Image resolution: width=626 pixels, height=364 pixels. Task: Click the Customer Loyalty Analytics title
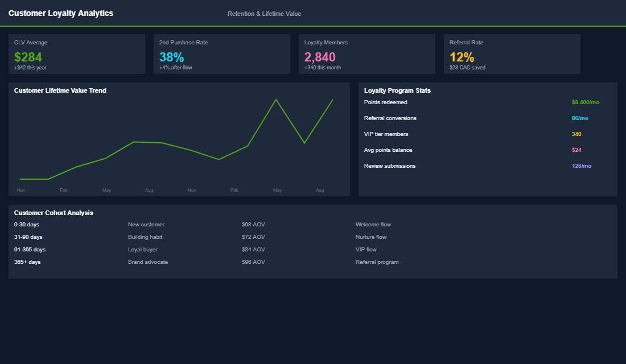[x=61, y=13]
